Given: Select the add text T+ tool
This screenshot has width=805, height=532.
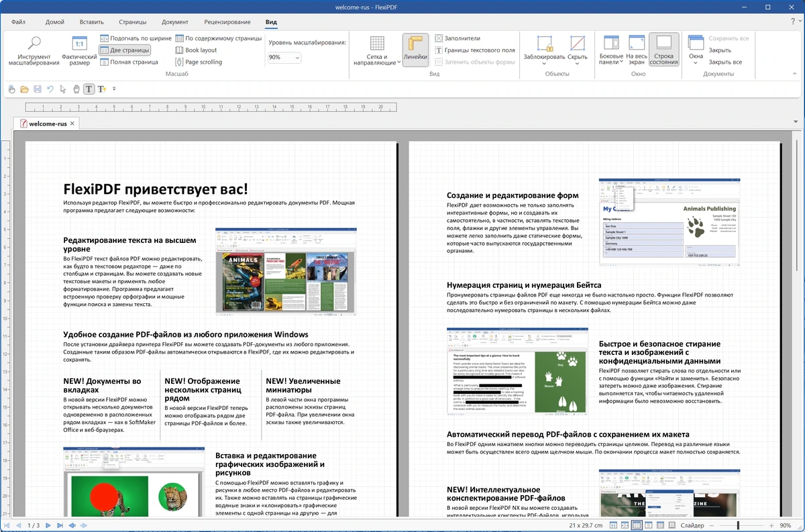Looking at the screenshot, I should 102,89.
